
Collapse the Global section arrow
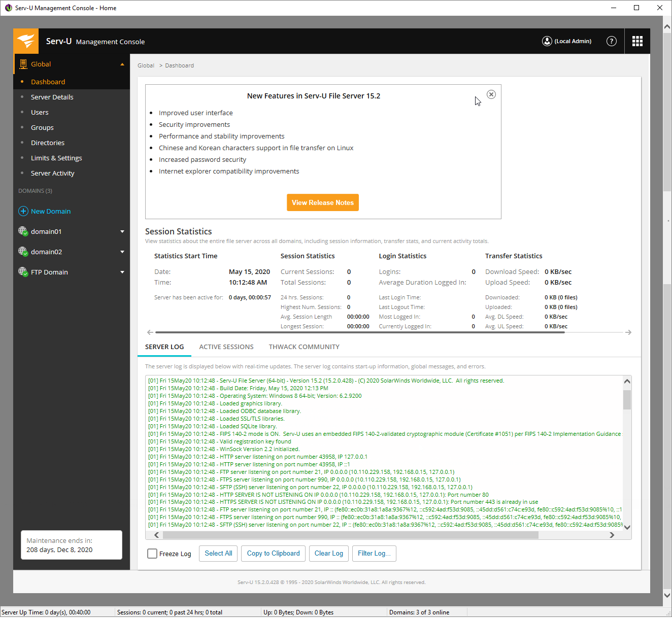(x=122, y=64)
